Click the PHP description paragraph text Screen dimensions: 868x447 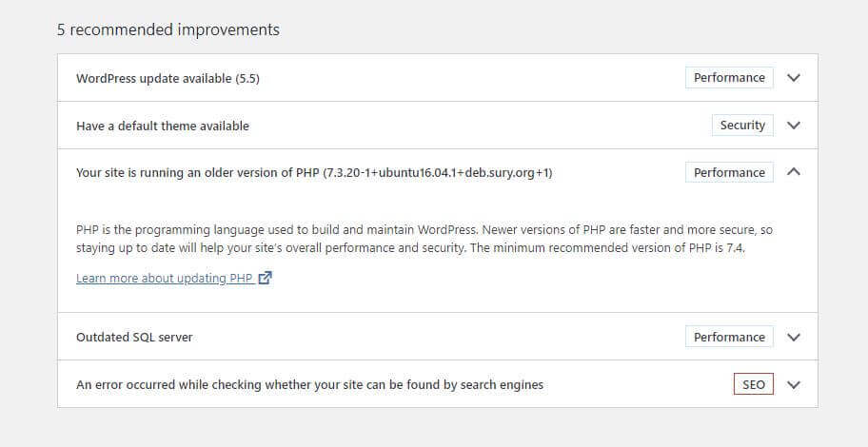pos(424,239)
